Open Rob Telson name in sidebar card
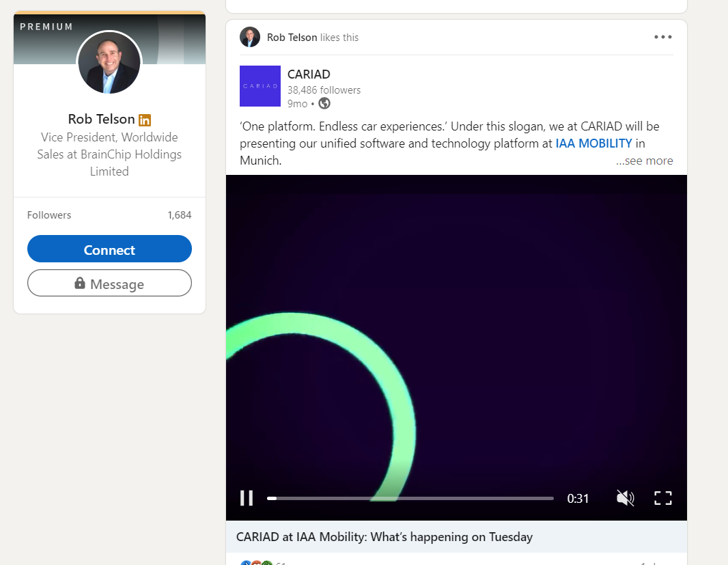The width and height of the screenshot is (728, 565). click(101, 119)
